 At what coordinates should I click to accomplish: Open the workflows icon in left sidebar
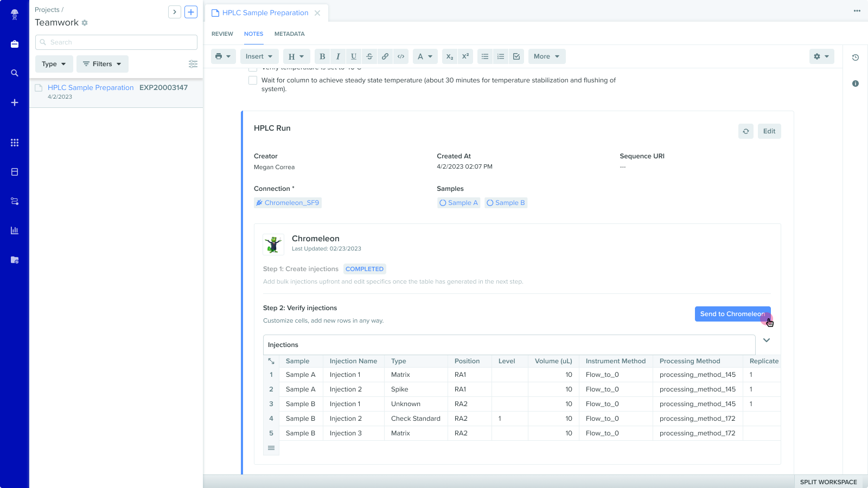pos(15,201)
